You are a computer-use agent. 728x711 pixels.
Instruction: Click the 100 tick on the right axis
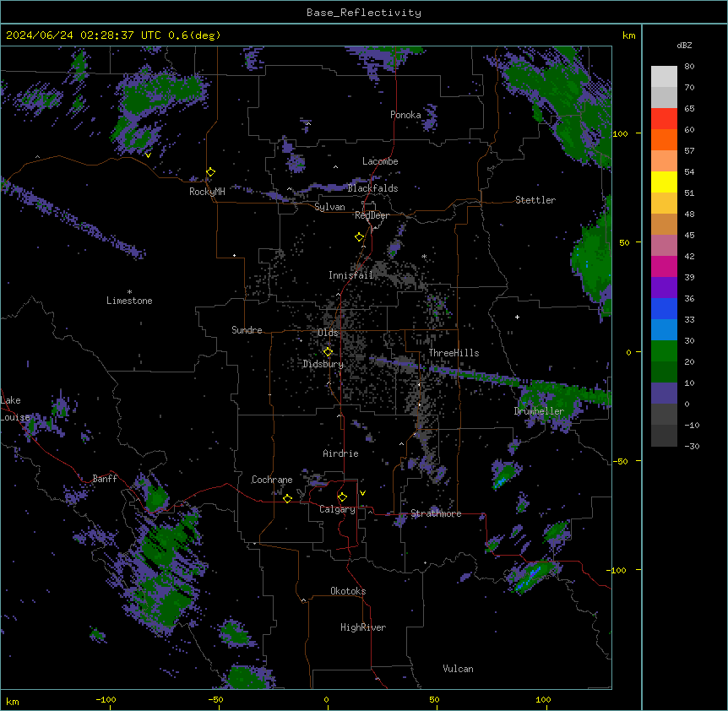pos(620,133)
